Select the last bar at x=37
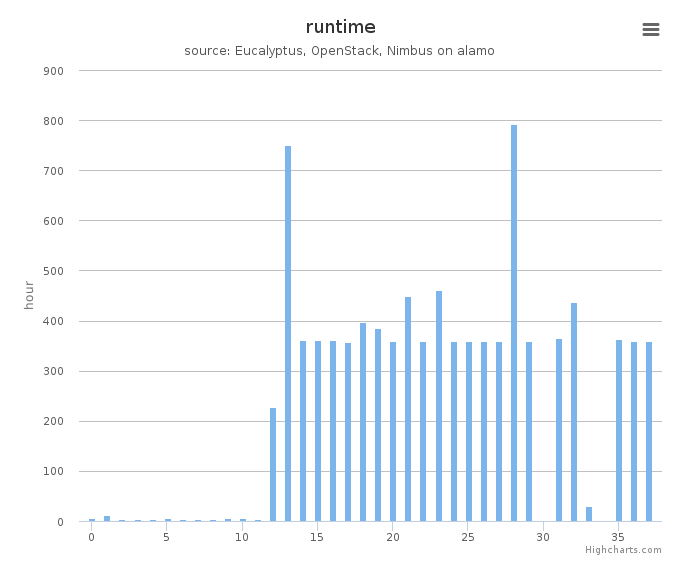680x566 pixels. click(649, 432)
